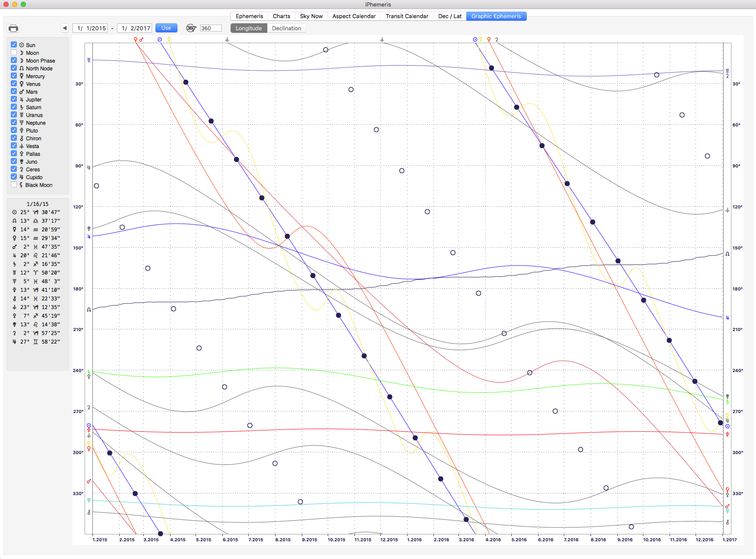Disable the Saturn checkbox
This screenshot has height=559, width=756.
click(14, 107)
